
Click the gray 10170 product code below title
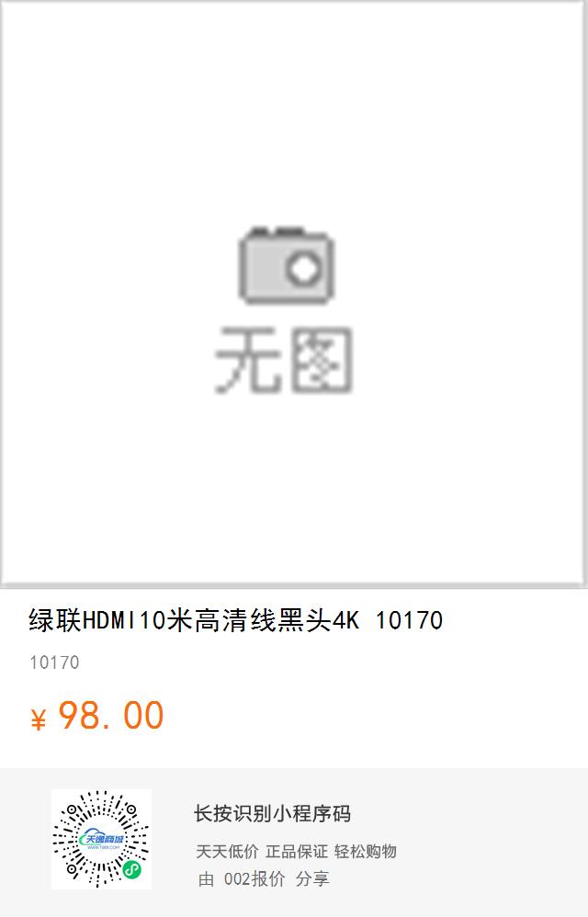(54, 662)
